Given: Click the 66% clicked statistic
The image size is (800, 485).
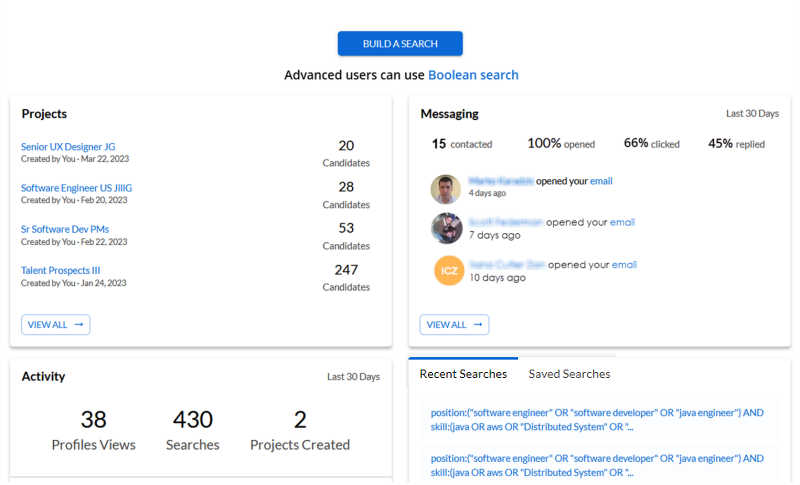Looking at the screenshot, I should (652, 144).
